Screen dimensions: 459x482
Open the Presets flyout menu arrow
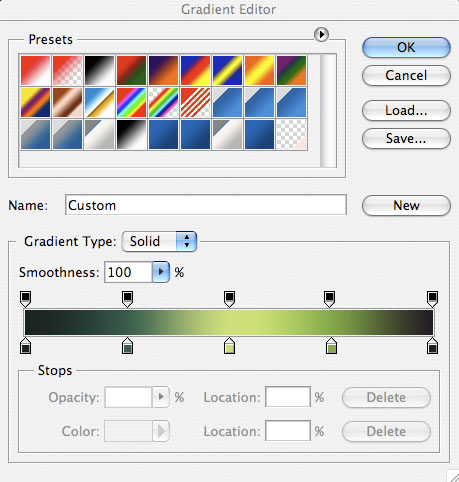[x=321, y=34]
